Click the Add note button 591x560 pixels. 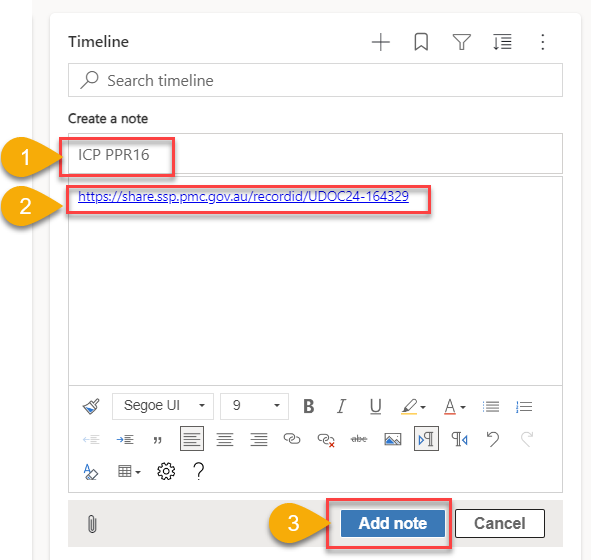pos(393,523)
